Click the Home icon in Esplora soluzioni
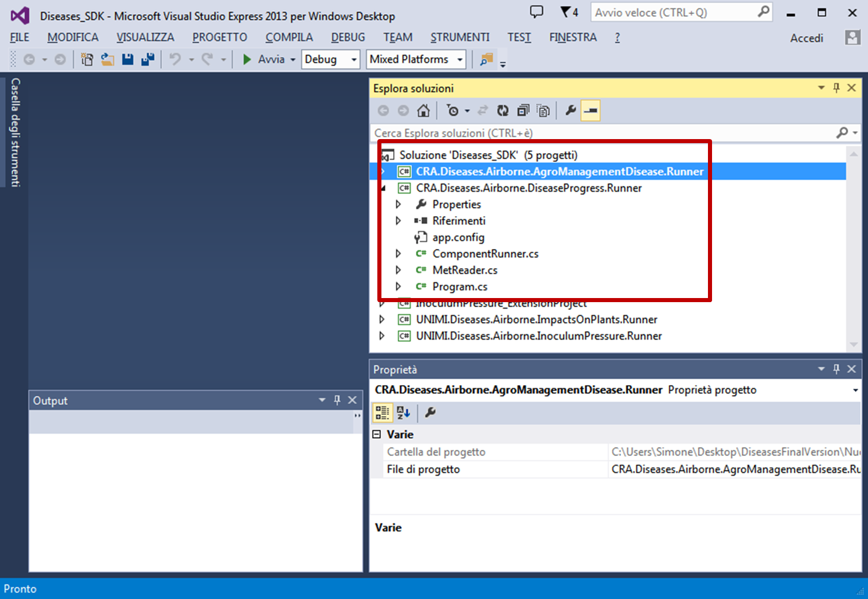 pyautogui.click(x=423, y=110)
